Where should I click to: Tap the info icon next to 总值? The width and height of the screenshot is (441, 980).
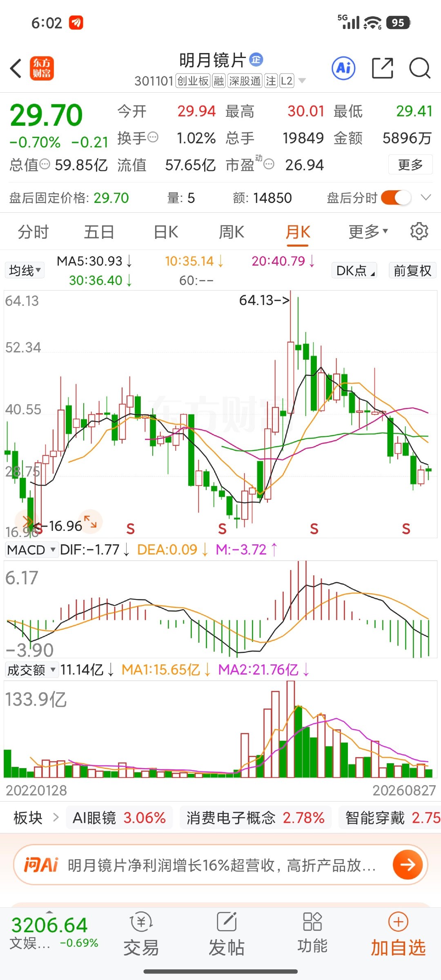[45, 165]
